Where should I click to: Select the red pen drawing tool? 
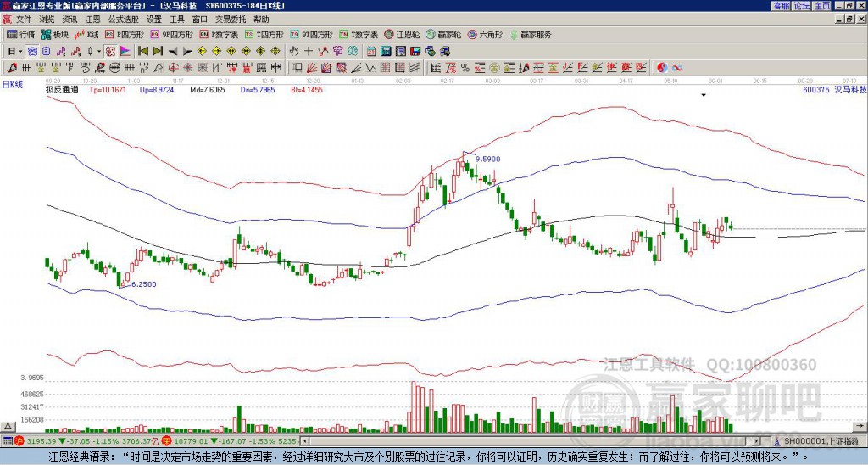12,68
